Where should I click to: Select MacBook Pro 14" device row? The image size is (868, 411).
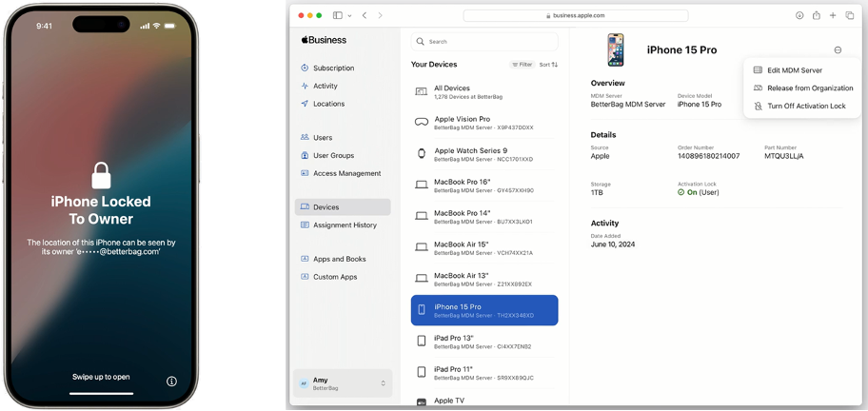(484, 217)
